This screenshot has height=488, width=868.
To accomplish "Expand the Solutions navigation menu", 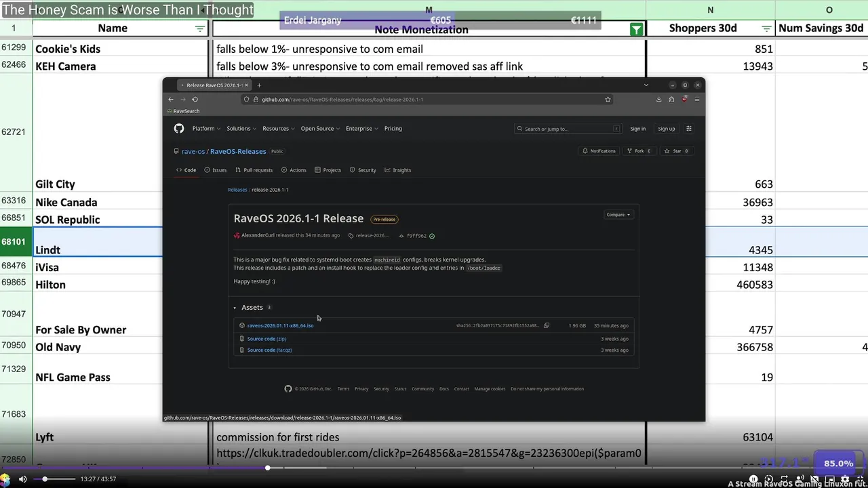I will pos(241,128).
